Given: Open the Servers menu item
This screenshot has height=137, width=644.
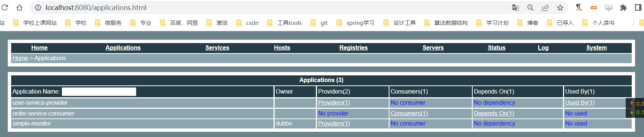Looking at the screenshot, I should pos(433,48).
